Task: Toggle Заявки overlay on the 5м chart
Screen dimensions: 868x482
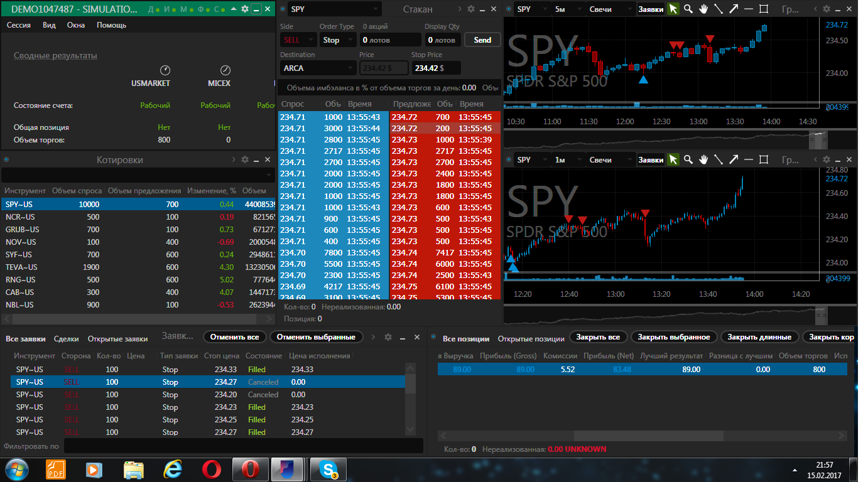Action: tap(651, 9)
